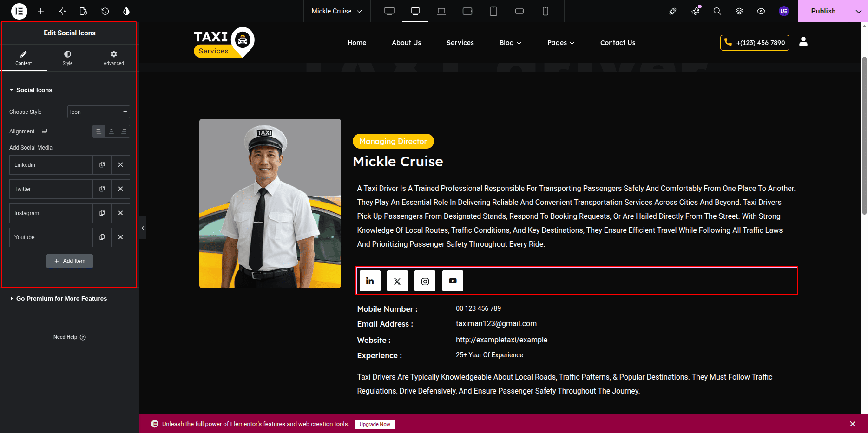Set alignment to right
Image resolution: width=868 pixels, height=433 pixels.
click(124, 131)
